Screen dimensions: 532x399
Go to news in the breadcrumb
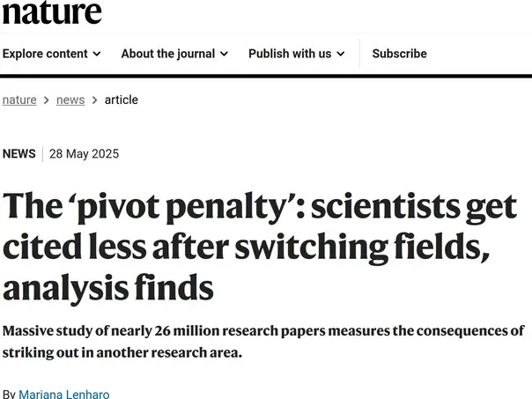(x=70, y=100)
